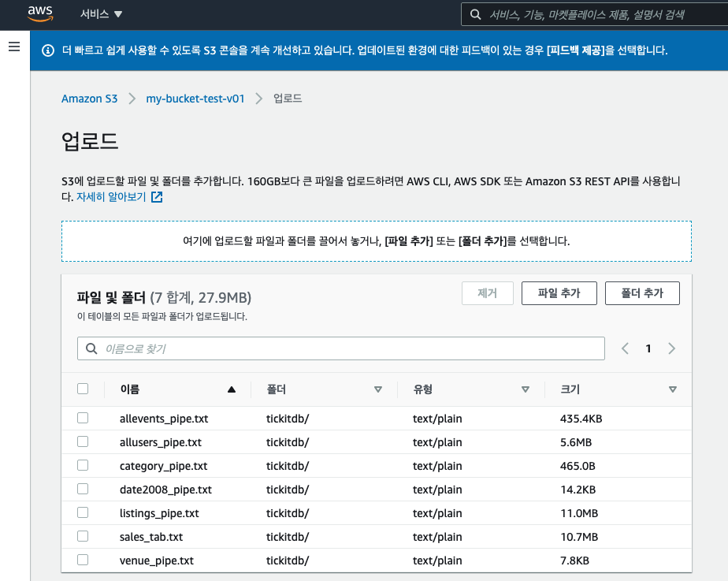Click the info icon in blue banner
Viewport: 728px width, 581px height.
(x=48, y=50)
